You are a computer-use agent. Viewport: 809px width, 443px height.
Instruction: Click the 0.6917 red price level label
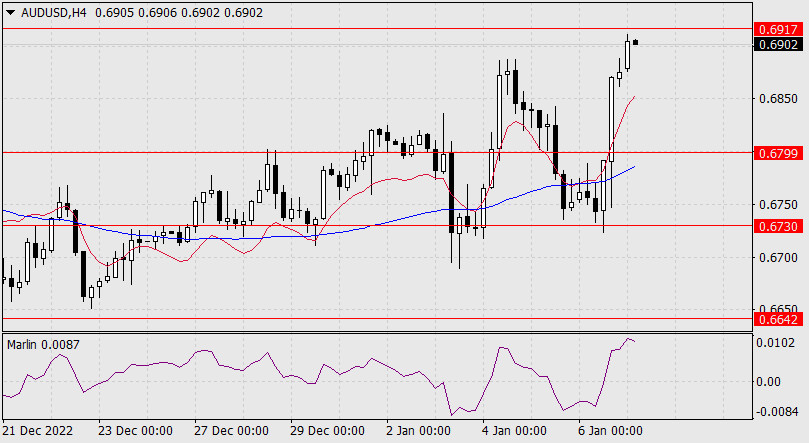pyautogui.click(x=779, y=29)
